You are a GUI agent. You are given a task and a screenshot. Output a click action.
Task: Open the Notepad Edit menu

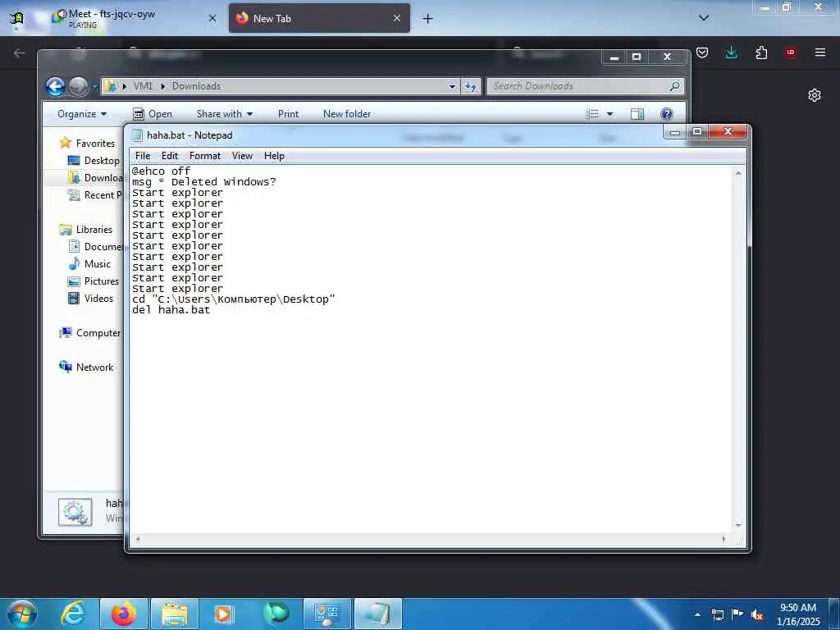(x=169, y=156)
